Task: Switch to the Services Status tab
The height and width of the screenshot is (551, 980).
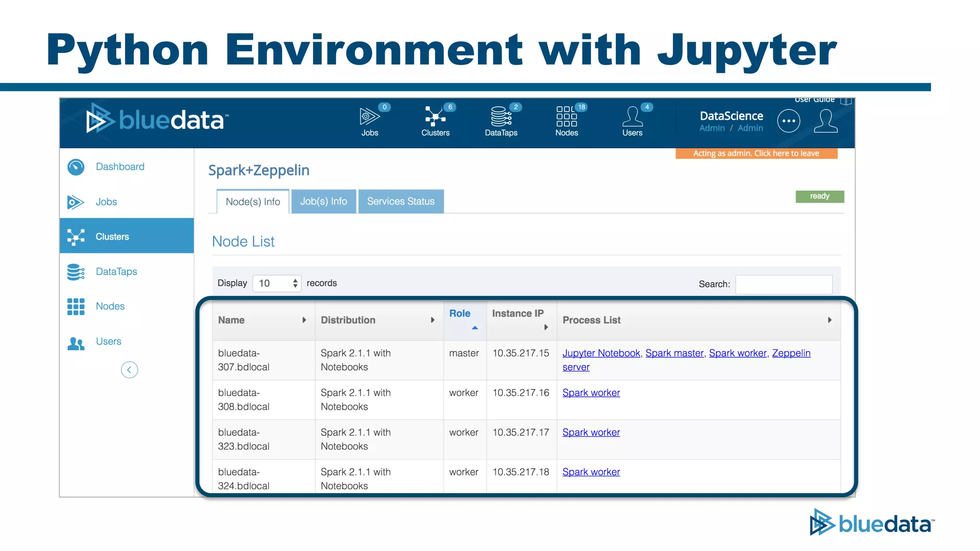Action: coord(401,201)
